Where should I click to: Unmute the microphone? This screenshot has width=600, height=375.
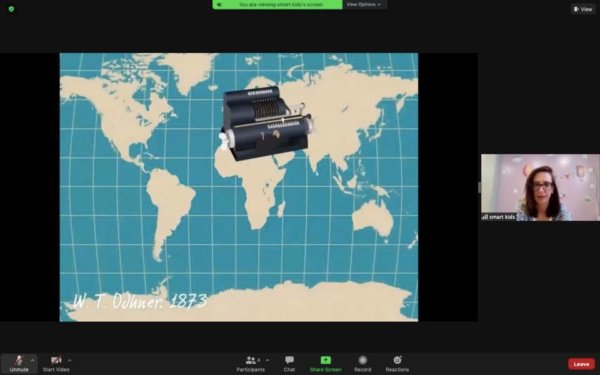tap(19, 364)
